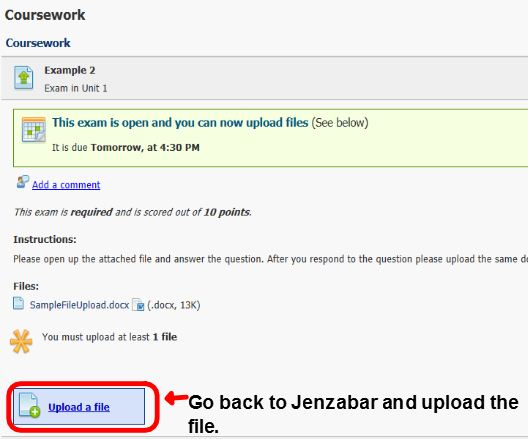Image resolution: width=528 pixels, height=439 pixels.
Task: Open the SampleFileUpload.docx attachment
Action: (x=79, y=305)
